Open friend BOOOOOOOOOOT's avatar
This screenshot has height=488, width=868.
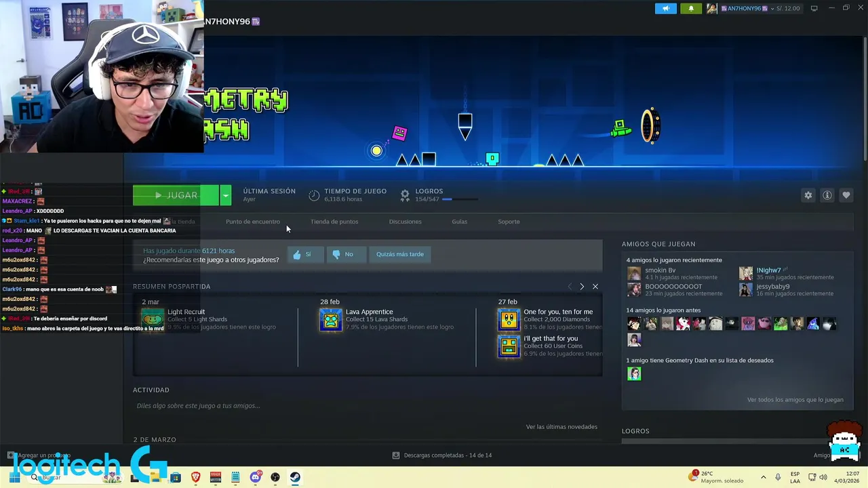[x=634, y=289]
